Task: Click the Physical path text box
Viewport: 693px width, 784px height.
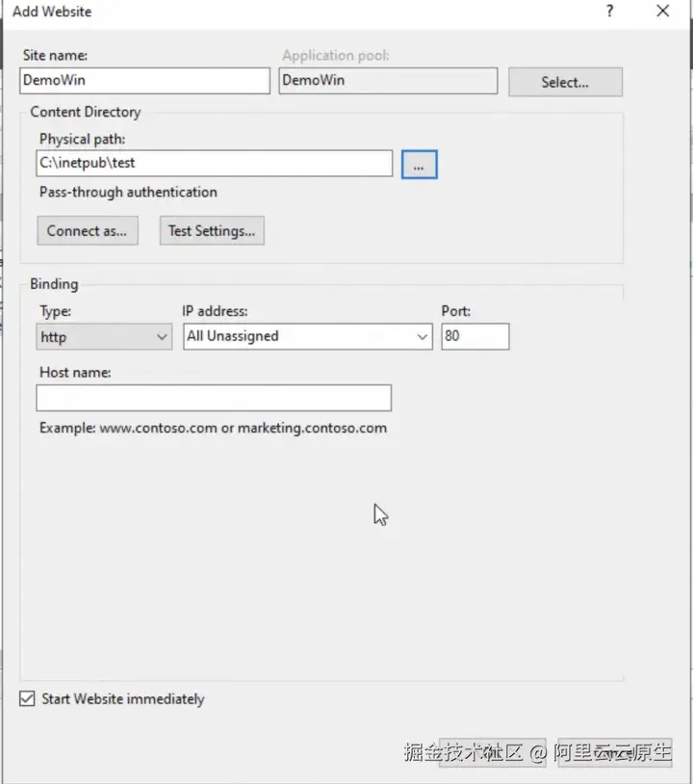Action: pyautogui.click(x=215, y=163)
